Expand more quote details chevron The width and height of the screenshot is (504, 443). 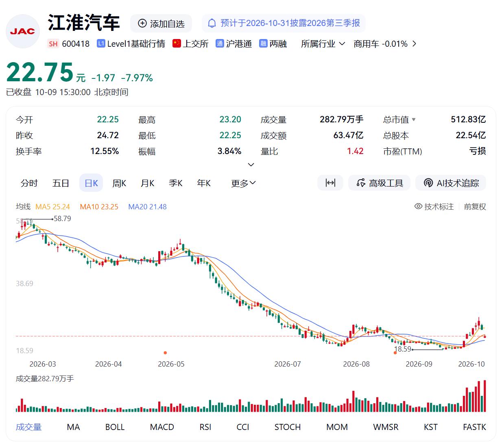click(x=251, y=165)
